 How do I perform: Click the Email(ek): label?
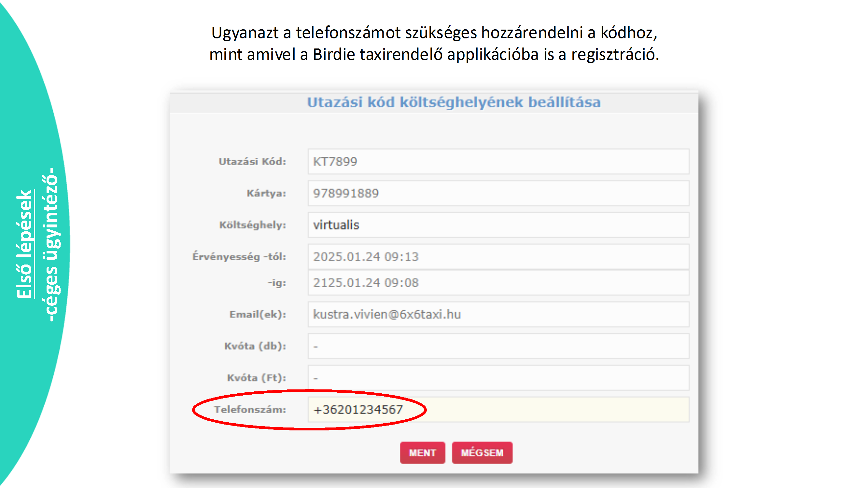point(258,315)
